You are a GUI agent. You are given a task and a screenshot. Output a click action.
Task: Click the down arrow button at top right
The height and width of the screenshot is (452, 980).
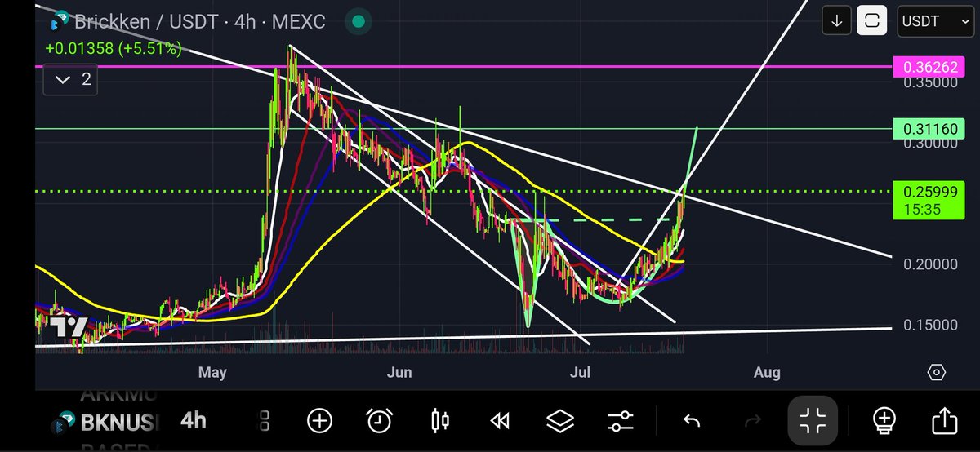(x=836, y=21)
